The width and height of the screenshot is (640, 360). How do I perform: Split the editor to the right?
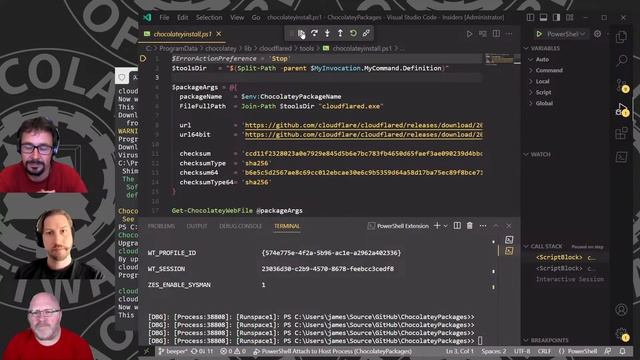496,34
